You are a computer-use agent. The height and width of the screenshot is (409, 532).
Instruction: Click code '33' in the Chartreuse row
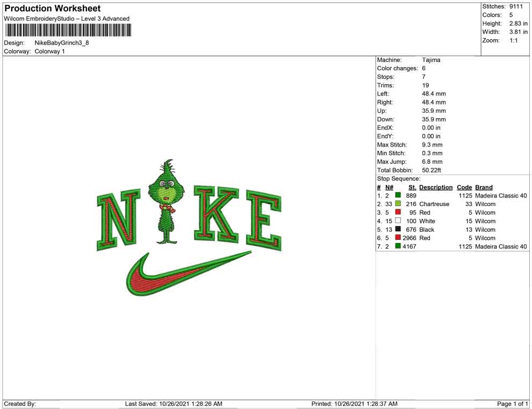pyautogui.click(x=469, y=204)
